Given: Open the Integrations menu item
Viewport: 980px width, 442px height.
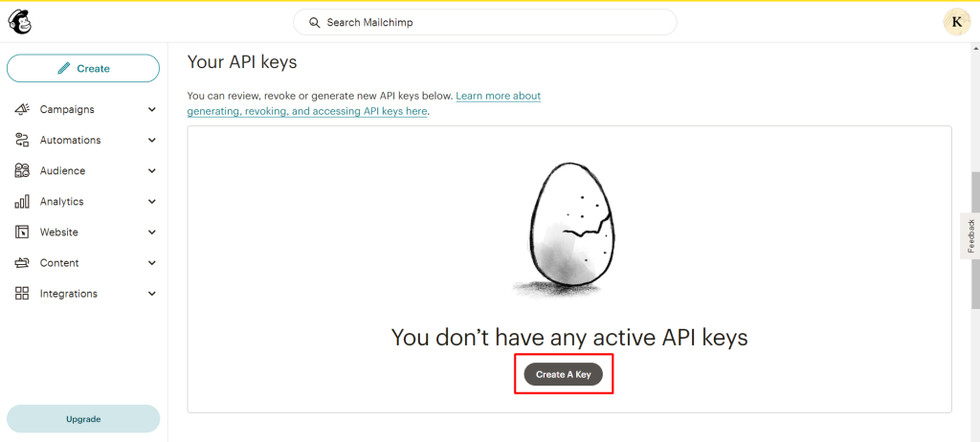Looking at the screenshot, I should pos(68,294).
